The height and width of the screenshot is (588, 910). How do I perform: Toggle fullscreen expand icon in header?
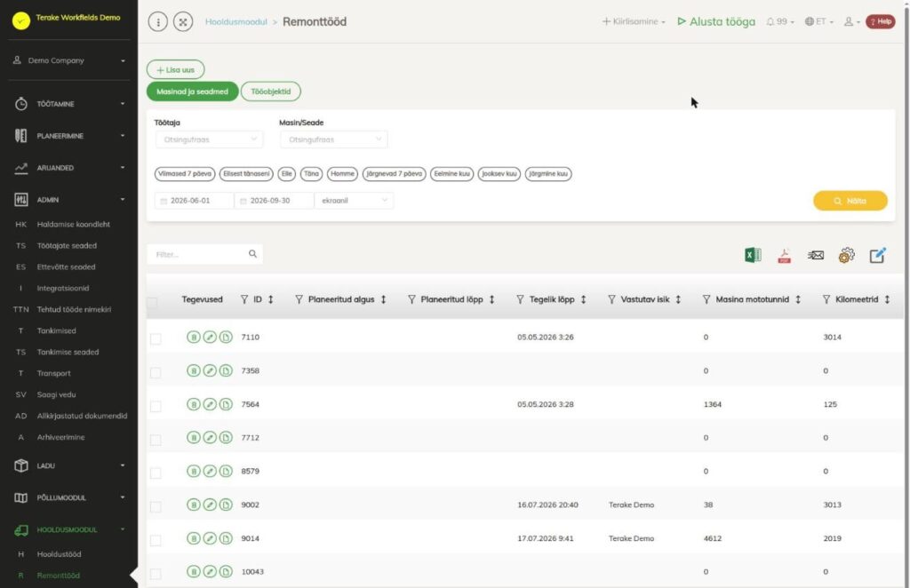tap(183, 22)
